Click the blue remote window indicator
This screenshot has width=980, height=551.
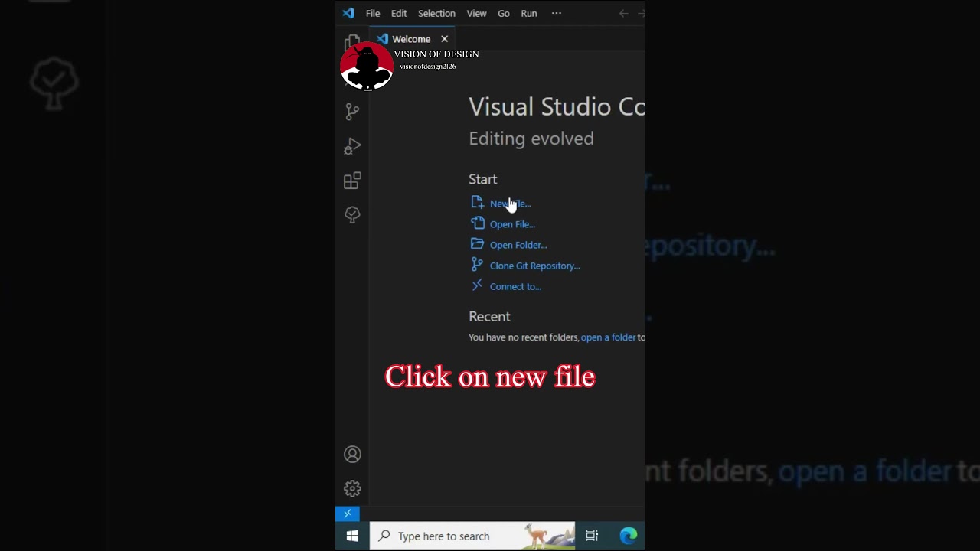point(348,514)
